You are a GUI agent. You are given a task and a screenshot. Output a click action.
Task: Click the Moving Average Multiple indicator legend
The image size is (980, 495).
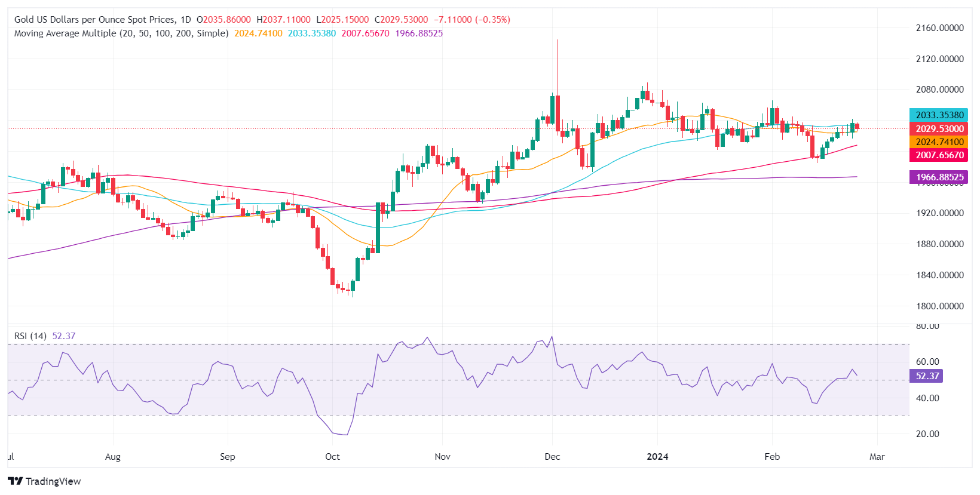pos(121,33)
